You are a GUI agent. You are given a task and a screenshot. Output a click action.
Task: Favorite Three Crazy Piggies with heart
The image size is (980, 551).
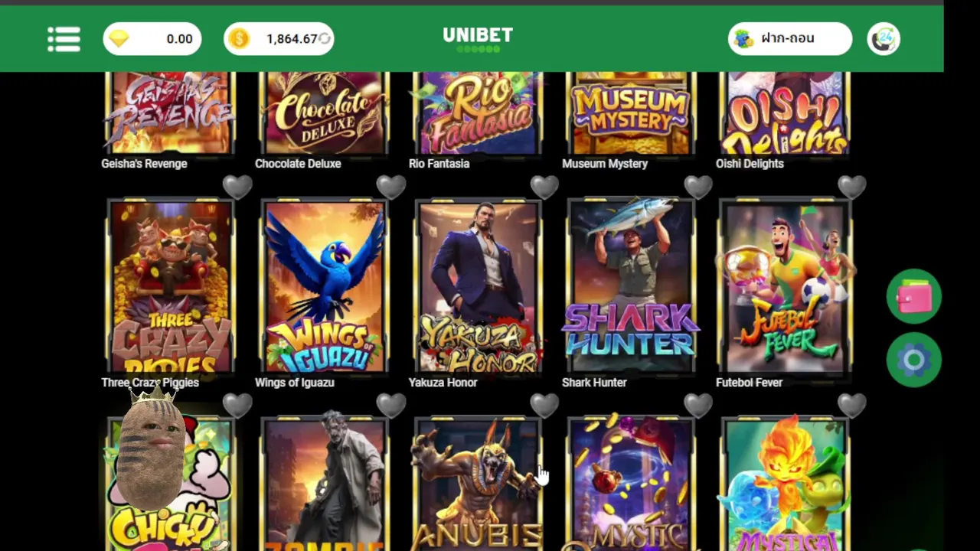point(237,187)
